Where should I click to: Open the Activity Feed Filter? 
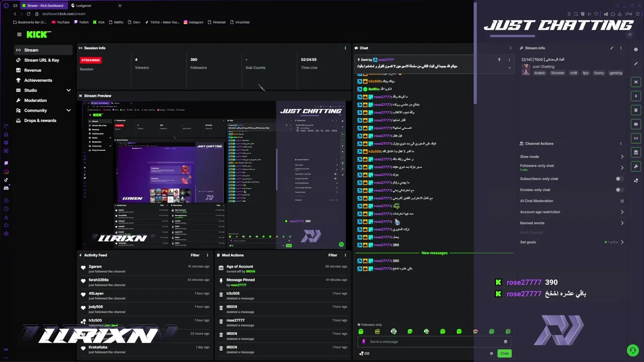pyautogui.click(x=195, y=255)
